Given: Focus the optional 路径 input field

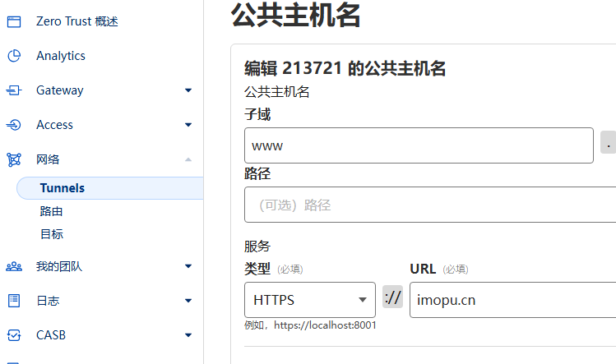Looking at the screenshot, I should coord(430,205).
